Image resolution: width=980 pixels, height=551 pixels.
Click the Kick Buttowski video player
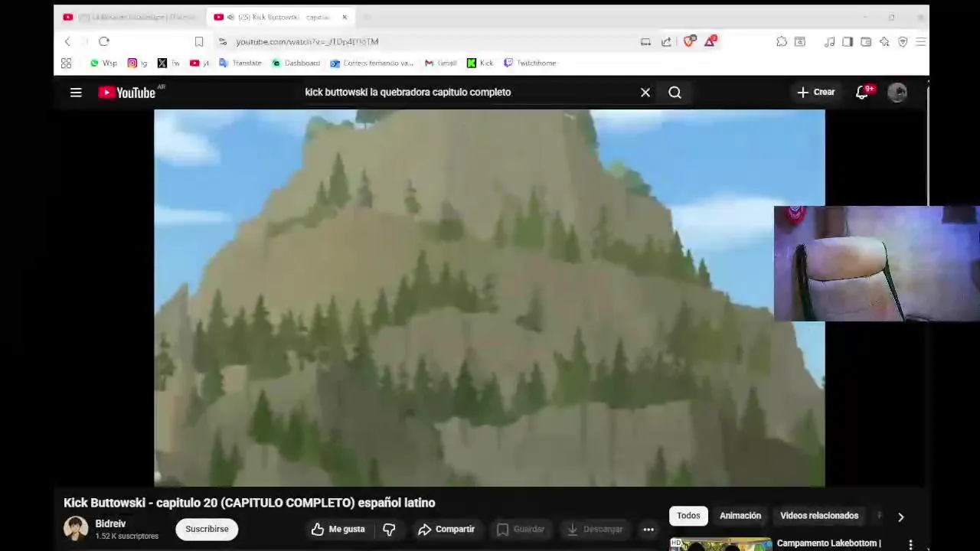(x=489, y=298)
